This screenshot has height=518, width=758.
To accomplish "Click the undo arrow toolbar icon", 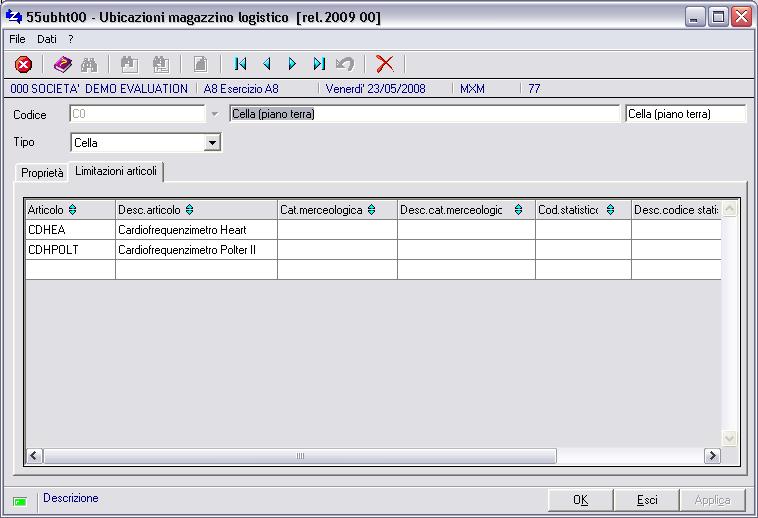I will pos(345,64).
